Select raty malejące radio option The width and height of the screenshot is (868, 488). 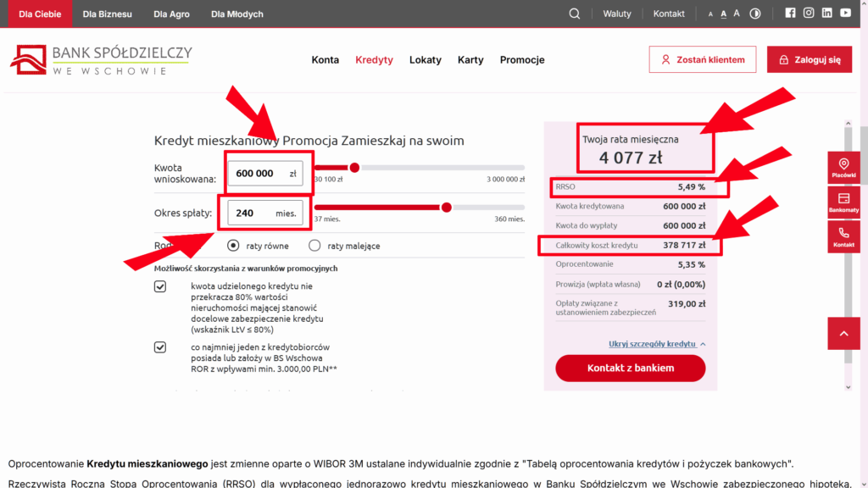coord(314,246)
